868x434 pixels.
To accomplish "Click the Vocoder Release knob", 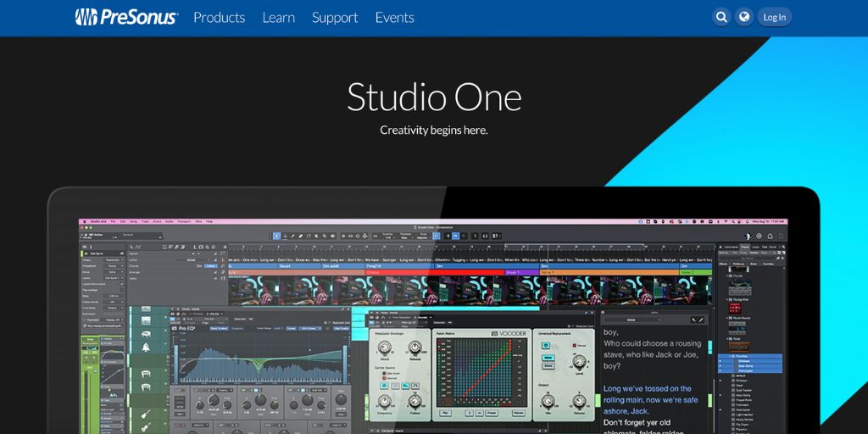I will (415, 347).
